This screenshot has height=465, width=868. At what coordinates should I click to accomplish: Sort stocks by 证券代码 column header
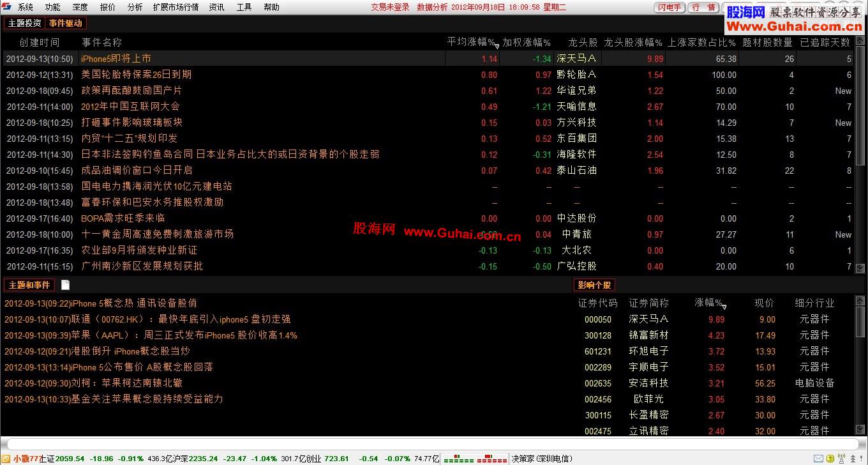tap(597, 303)
